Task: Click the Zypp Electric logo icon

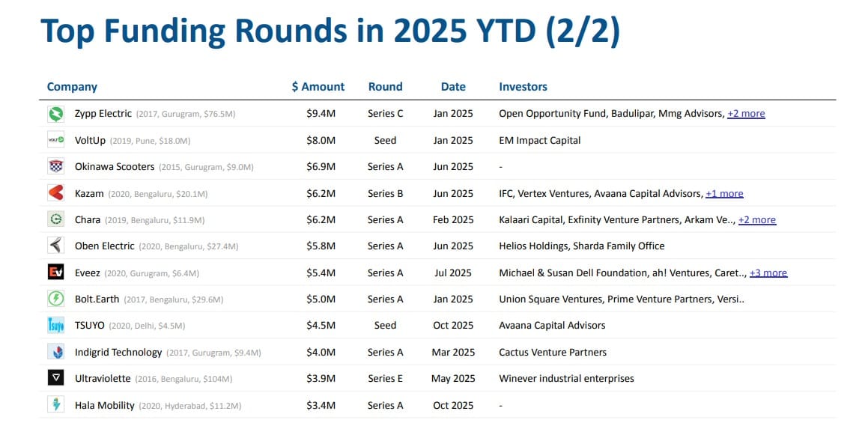Action: 55,114
